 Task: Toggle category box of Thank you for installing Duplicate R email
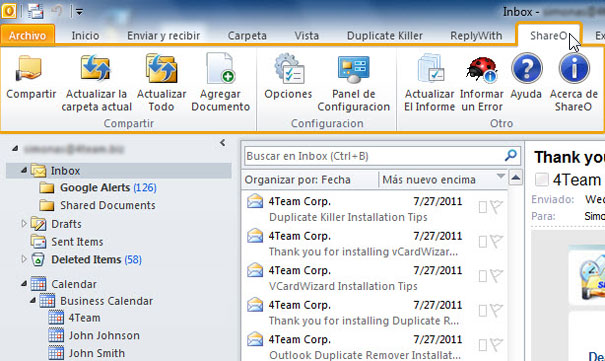(x=483, y=311)
